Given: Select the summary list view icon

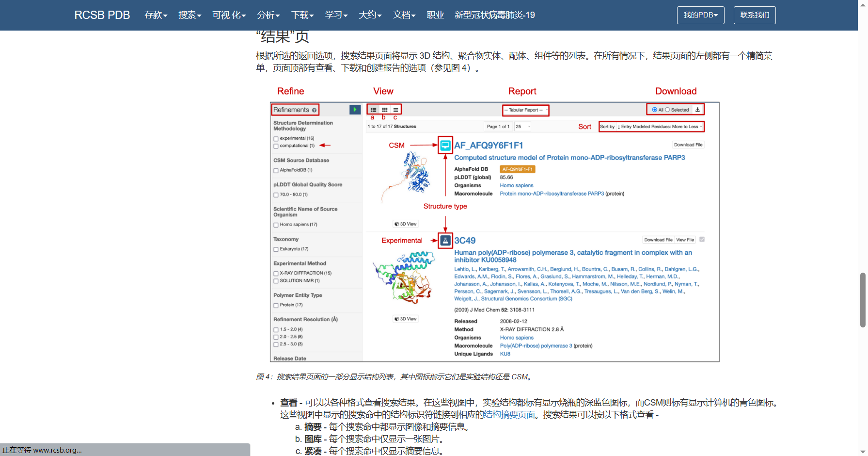Looking at the screenshot, I should pos(373,110).
